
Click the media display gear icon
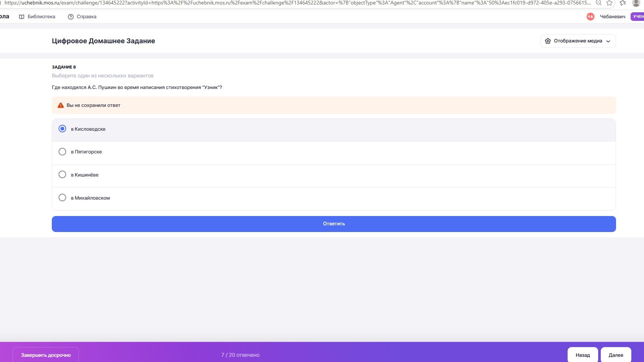[x=548, y=41]
